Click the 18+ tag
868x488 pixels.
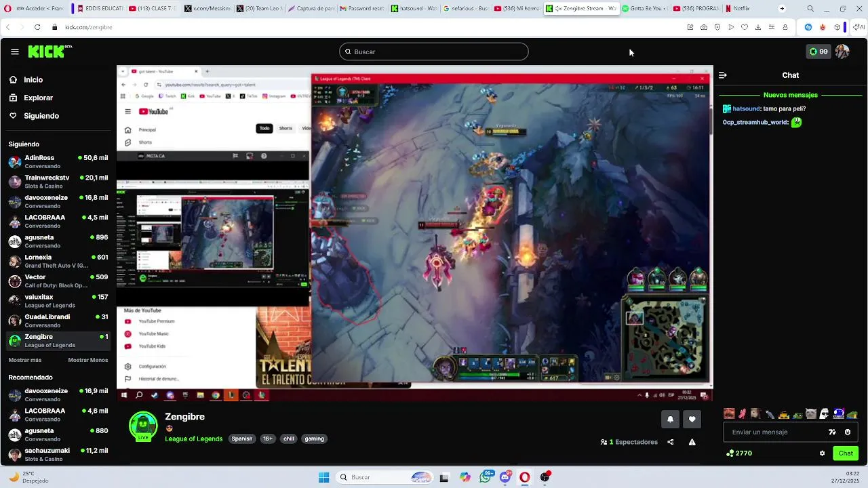coord(268,439)
